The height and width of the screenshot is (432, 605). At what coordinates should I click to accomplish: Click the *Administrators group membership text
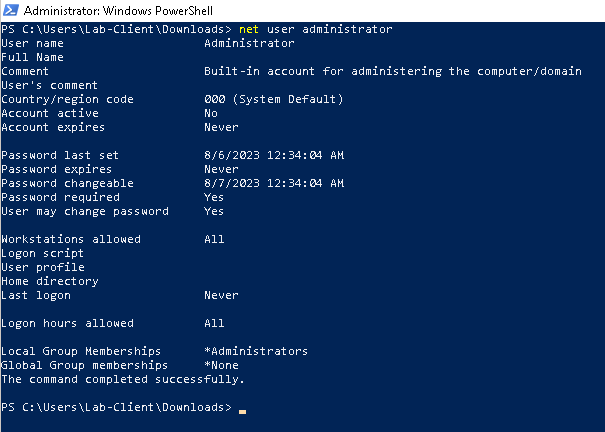coord(256,351)
